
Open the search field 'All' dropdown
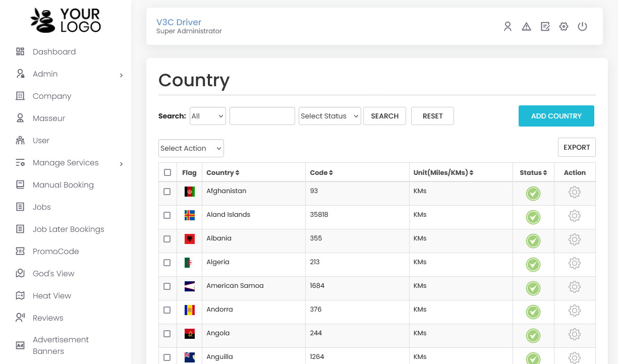pyautogui.click(x=208, y=116)
